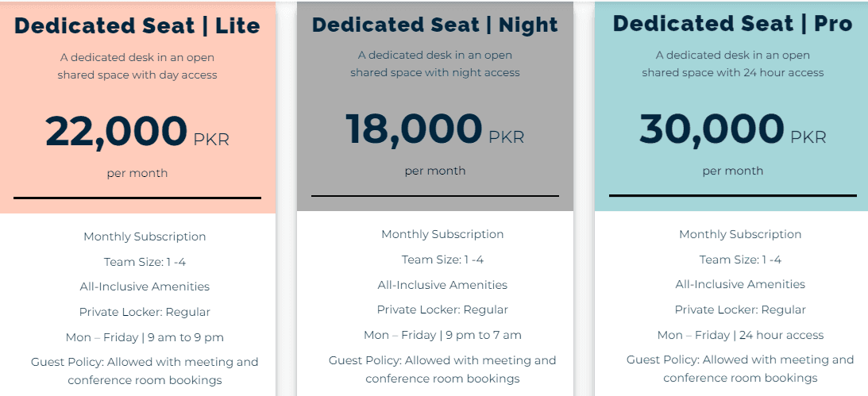Click Team Size: 1 -4 in Night plan
868x396 pixels.
(442, 260)
